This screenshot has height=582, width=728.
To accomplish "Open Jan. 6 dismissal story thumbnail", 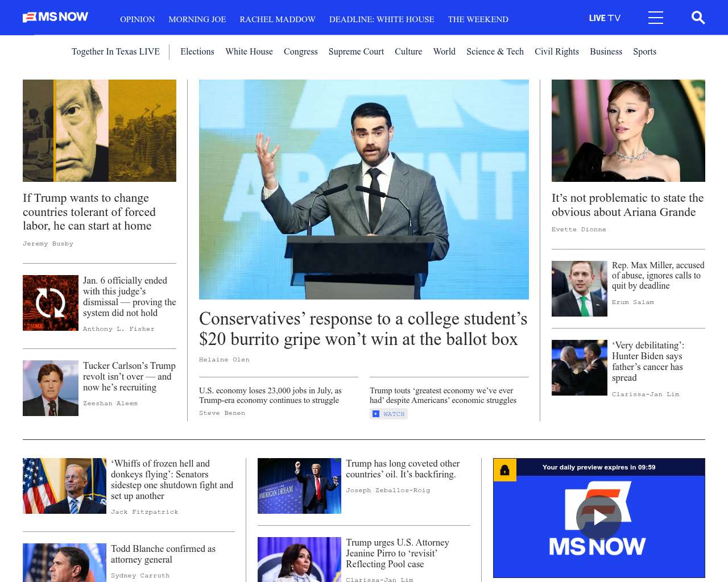I will coord(51,303).
